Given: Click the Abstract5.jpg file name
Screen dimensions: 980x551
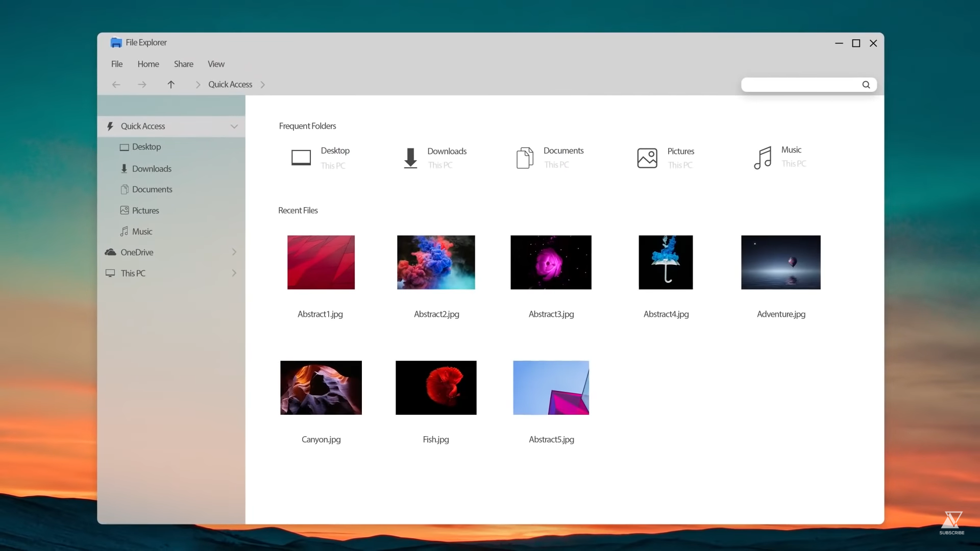Looking at the screenshot, I should pos(551,440).
